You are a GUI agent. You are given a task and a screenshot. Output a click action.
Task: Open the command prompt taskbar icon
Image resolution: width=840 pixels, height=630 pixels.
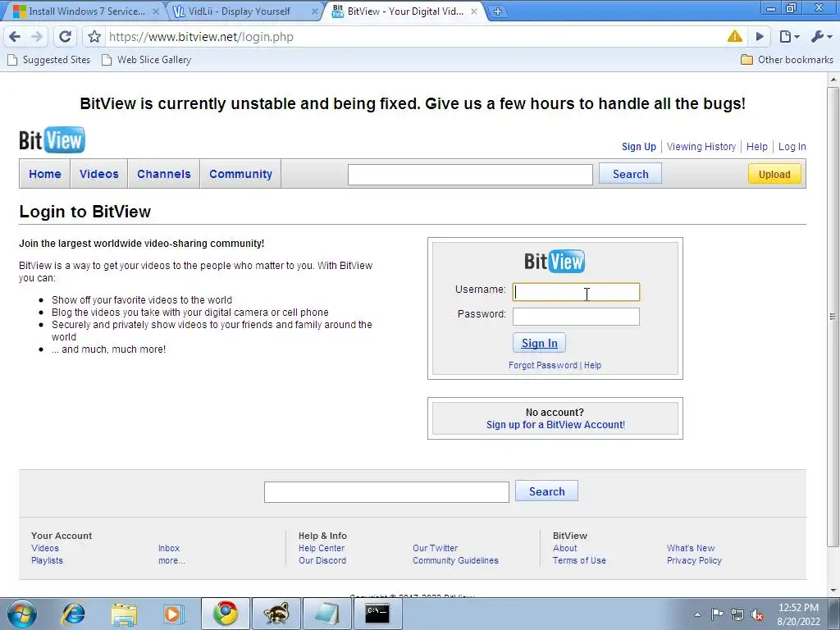[x=377, y=614]
